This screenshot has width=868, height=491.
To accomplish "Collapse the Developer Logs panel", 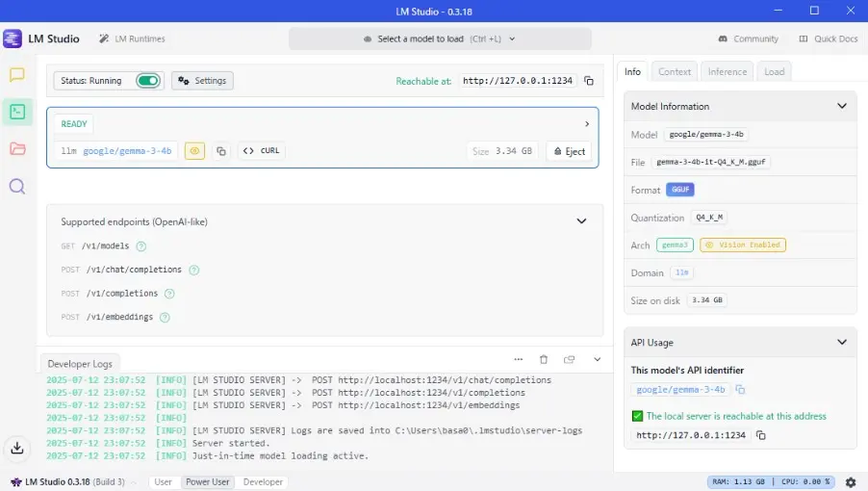I will click(598, 359).
